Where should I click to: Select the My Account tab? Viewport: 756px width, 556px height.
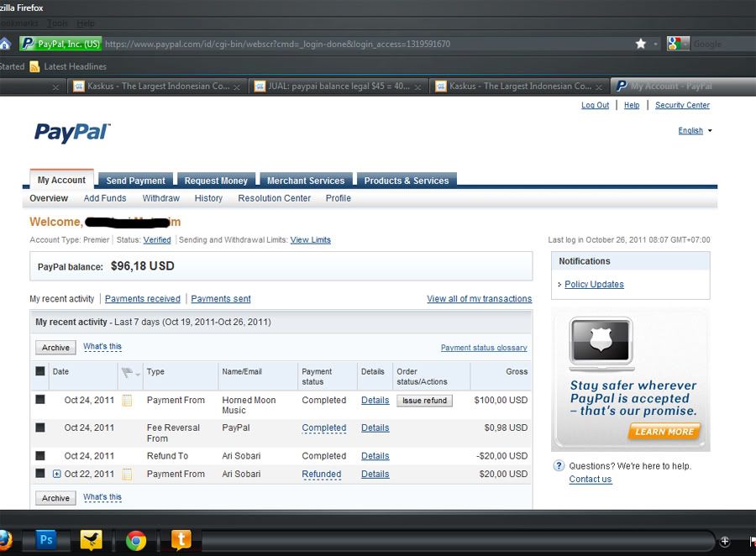pyautogui.click(x=61, y=180)
